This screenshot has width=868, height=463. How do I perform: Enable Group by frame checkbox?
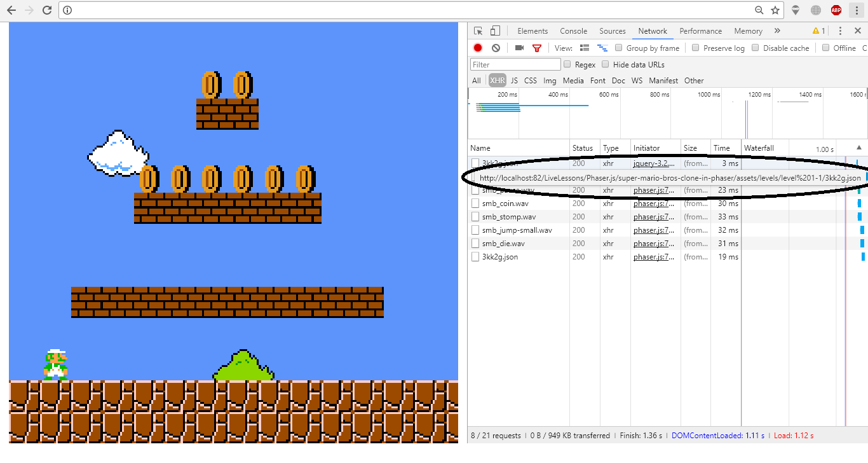618,48
